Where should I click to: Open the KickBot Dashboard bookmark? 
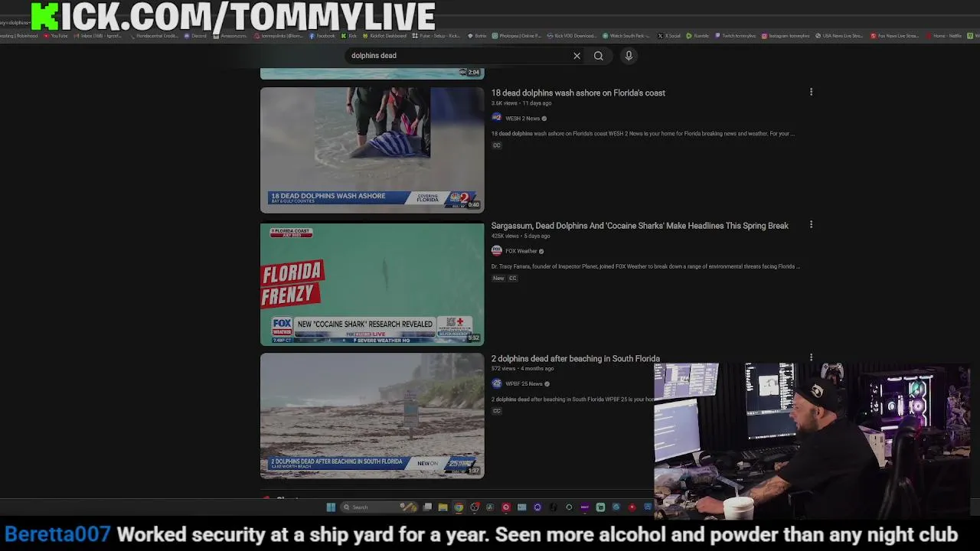tap(384, 36)
